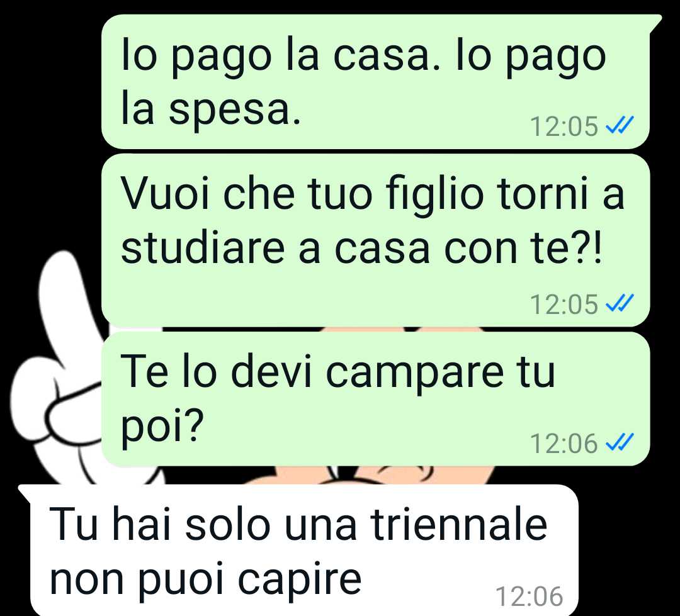
Task: Tap the blue read ticks on 'la spesa' message
Action: [620, 126]
